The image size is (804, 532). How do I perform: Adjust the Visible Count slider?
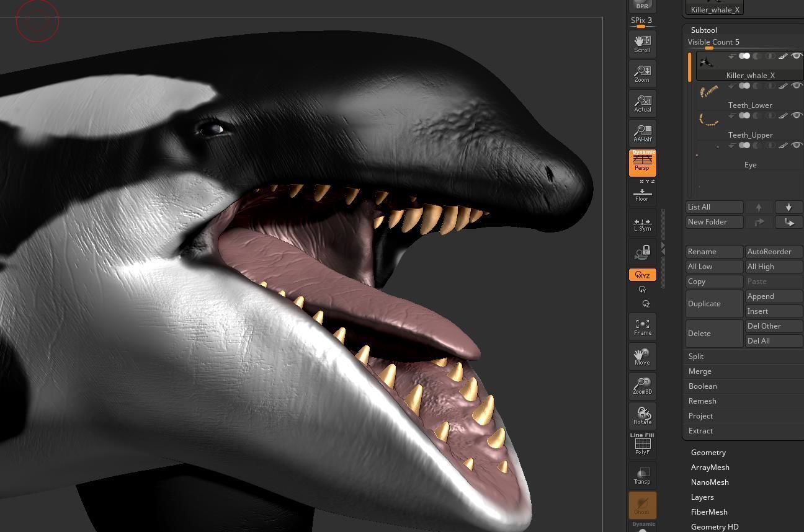pos(744,43)
